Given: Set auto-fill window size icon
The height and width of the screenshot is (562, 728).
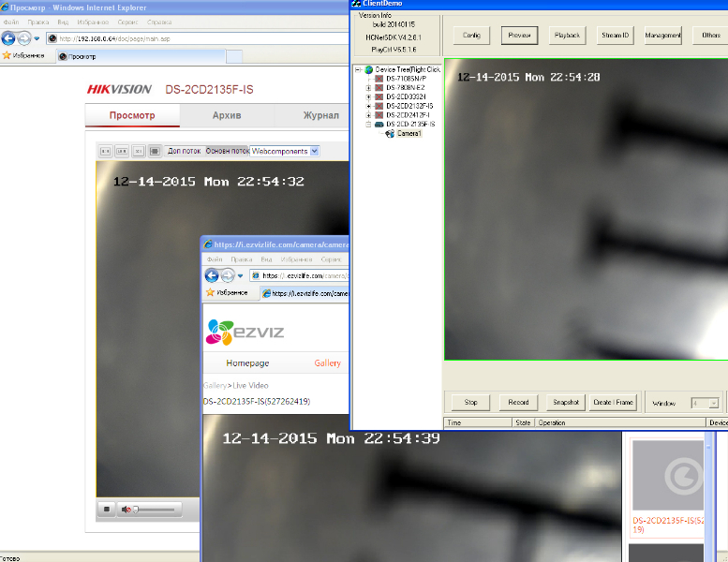Looking at the screenshot, I should pos(155,152).
